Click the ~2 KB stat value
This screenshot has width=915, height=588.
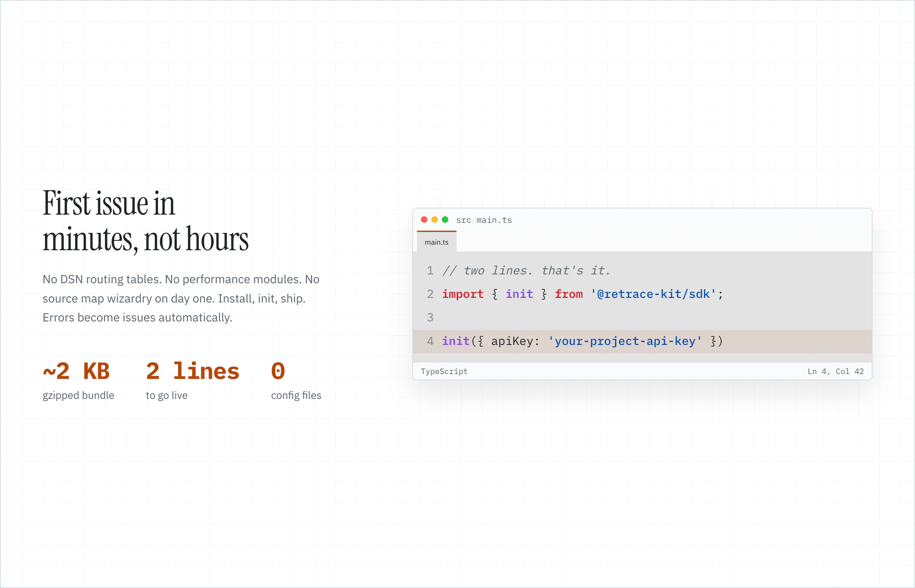click(x=76, y=371)
